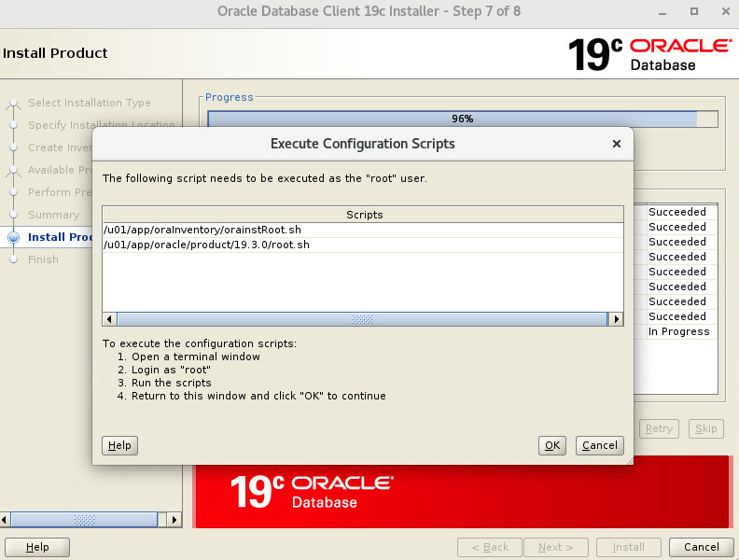Click the In Progress status entry
The width and height of the screenshot is (739, 560).
click(678, 331)
